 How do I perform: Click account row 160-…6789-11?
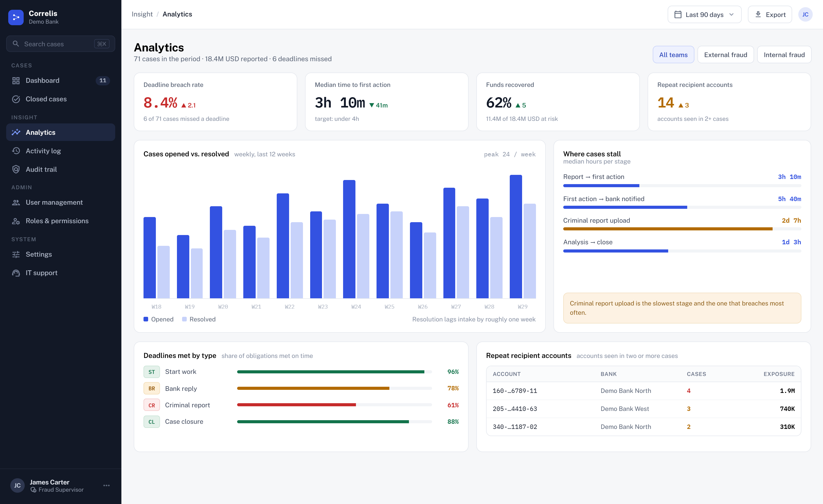click(644, 391)
